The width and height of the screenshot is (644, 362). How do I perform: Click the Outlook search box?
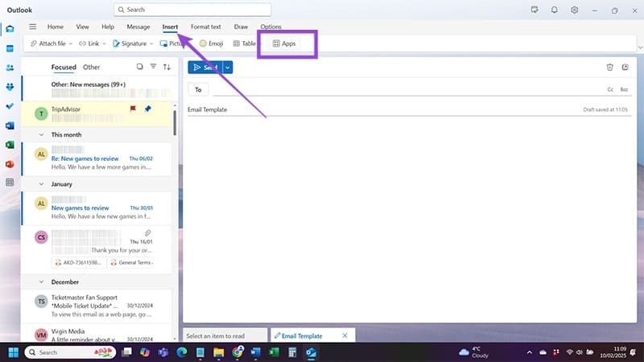[192, 10]
